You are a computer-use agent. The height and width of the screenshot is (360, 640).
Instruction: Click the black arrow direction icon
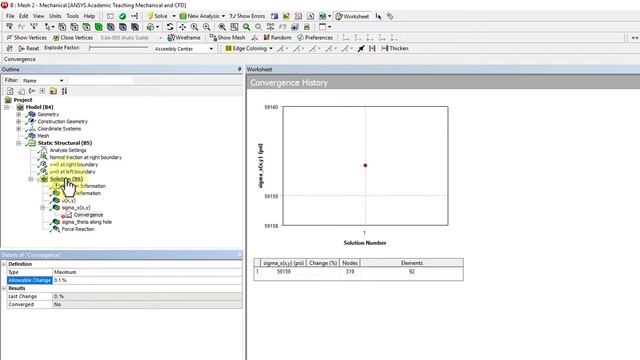click(361, 48)
